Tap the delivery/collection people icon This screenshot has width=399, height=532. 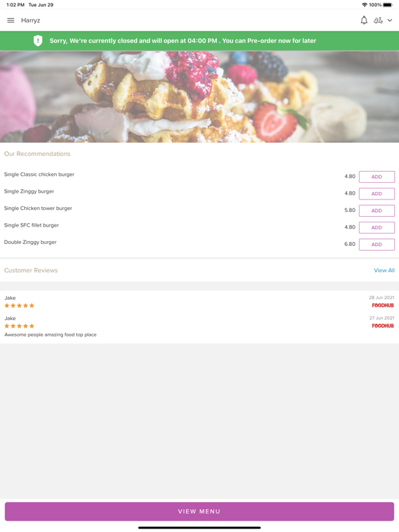[x=378, y=20]
